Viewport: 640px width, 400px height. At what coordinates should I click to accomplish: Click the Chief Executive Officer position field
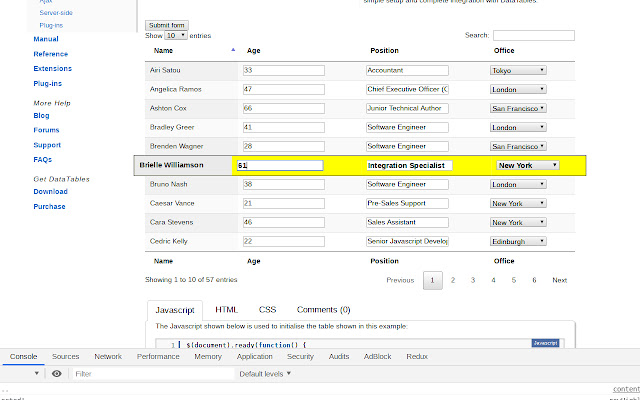pos(407,89)
